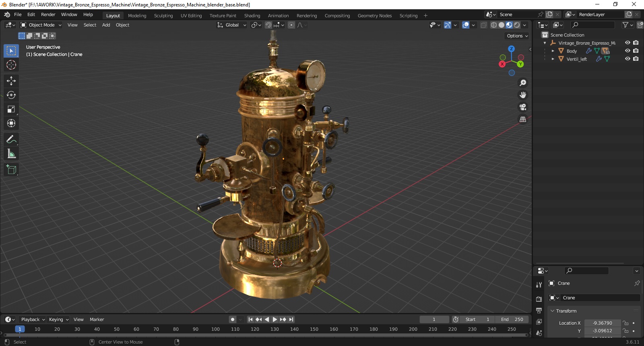Viewport: 644px width, 346px height.
Task: Open the View Layer properties tab icon
Action: (539, 322)
